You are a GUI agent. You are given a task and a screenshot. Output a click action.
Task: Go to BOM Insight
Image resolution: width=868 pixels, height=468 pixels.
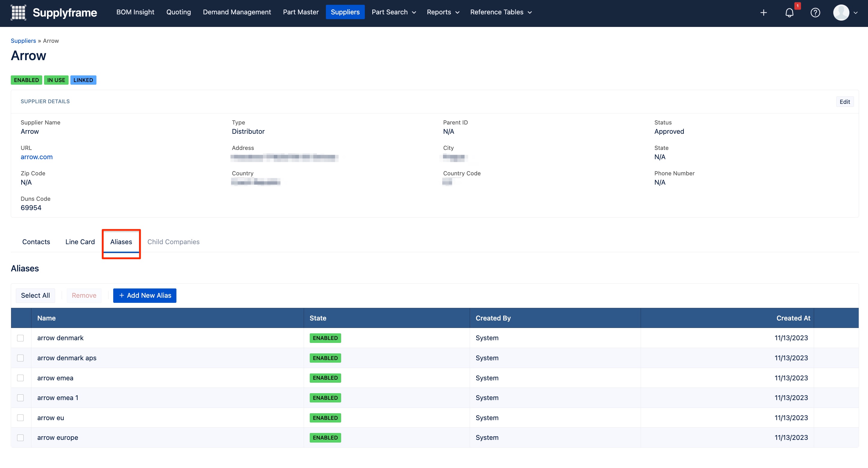pyautogui.click(x=135, y=12)
